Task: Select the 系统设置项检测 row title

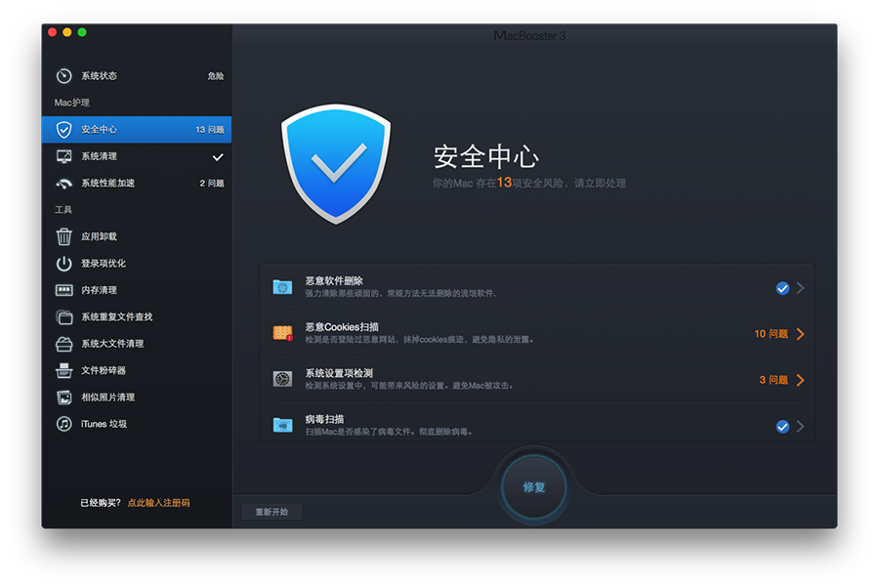Action: tap(339, 373)
